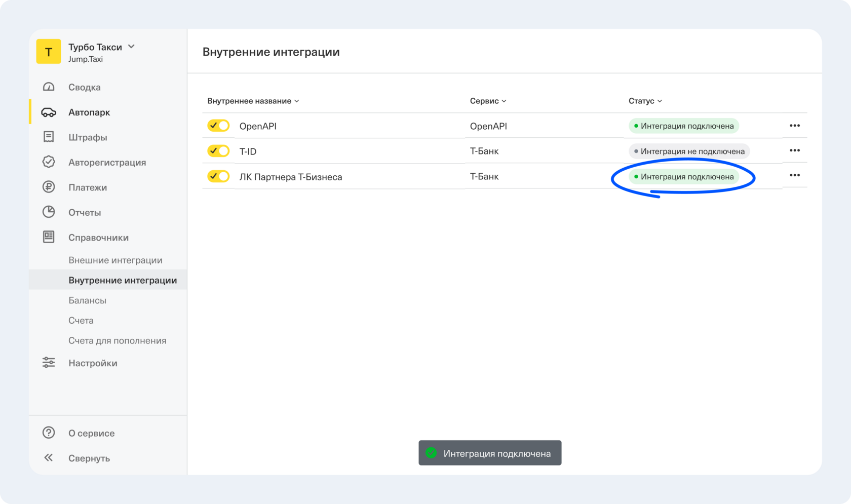
Task: Open the Счета для пополнения link
Action: pos(117,340)
